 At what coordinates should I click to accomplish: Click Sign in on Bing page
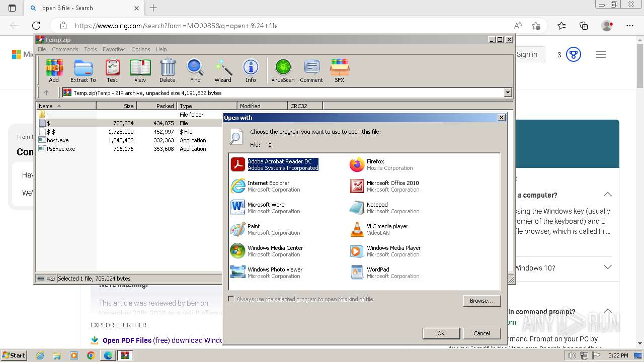(527, 54)
